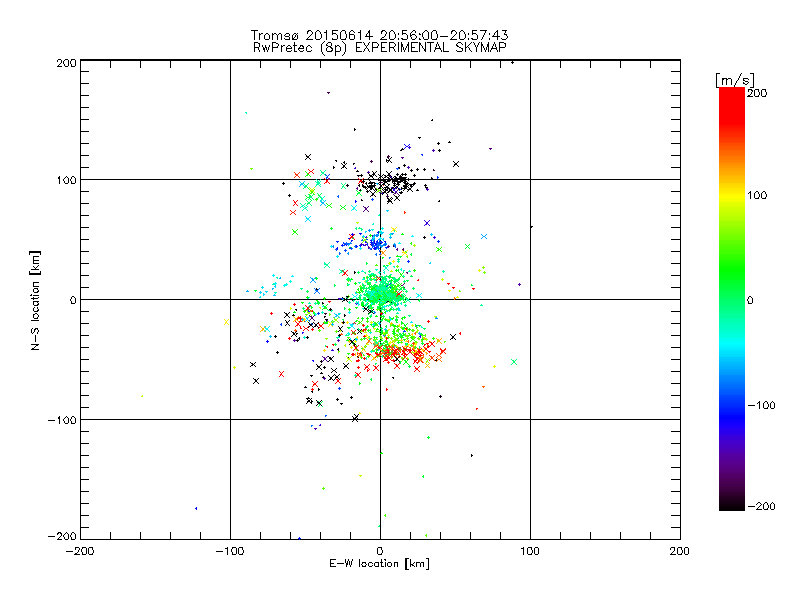
Task: Click the colorbar label '100'
Action: (x=757, y=195)
